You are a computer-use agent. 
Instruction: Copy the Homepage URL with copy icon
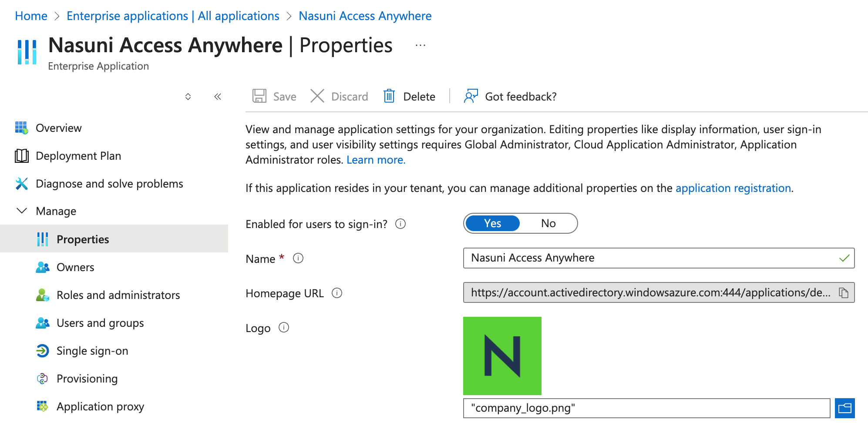[x=843, y=293]
